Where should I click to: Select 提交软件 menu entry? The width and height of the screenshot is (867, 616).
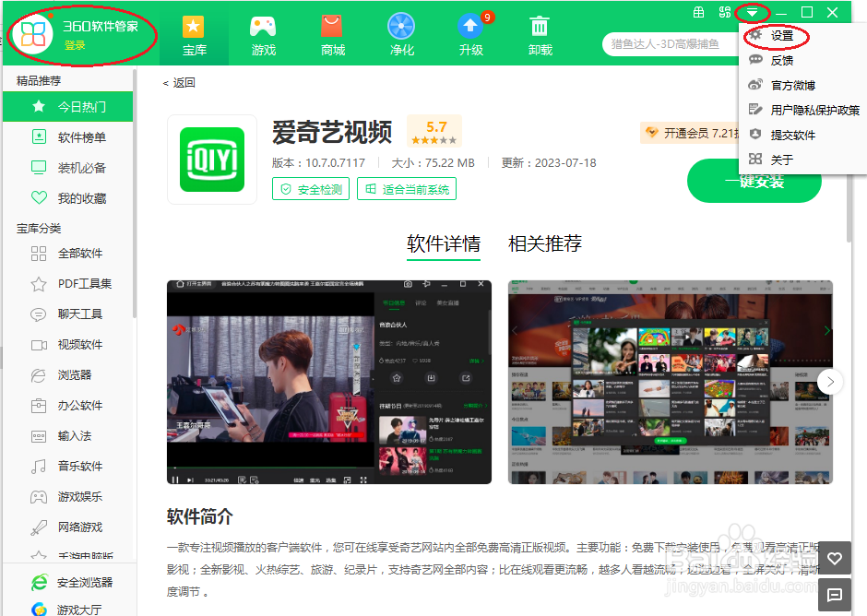click(802, 135)
